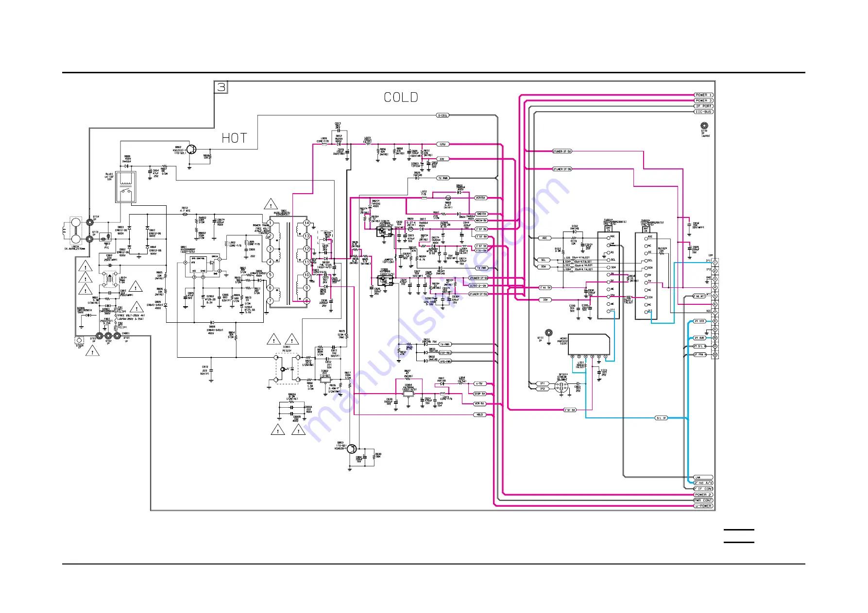This screenshot has height=613, width=868.
Task: Click the STBY-REC signal label
Action: (x=445, y=353)
